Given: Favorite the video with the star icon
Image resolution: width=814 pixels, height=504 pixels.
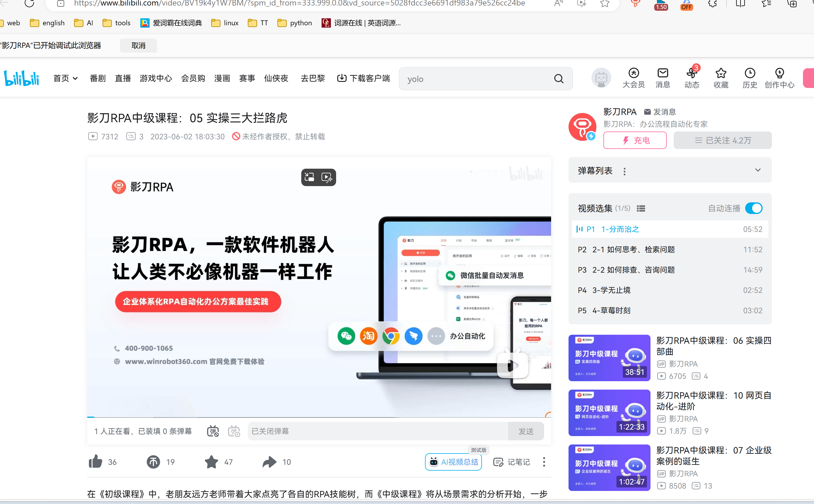Looking at the screenshot, I should [x=211, y=462].
